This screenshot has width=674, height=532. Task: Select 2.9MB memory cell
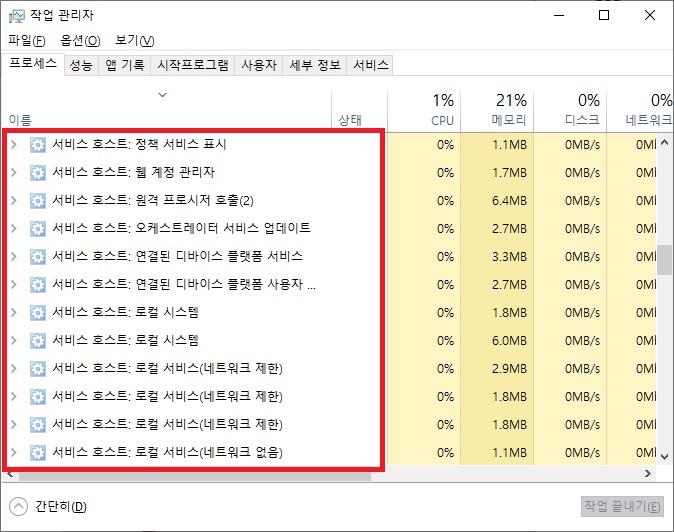tap(497, 369)
